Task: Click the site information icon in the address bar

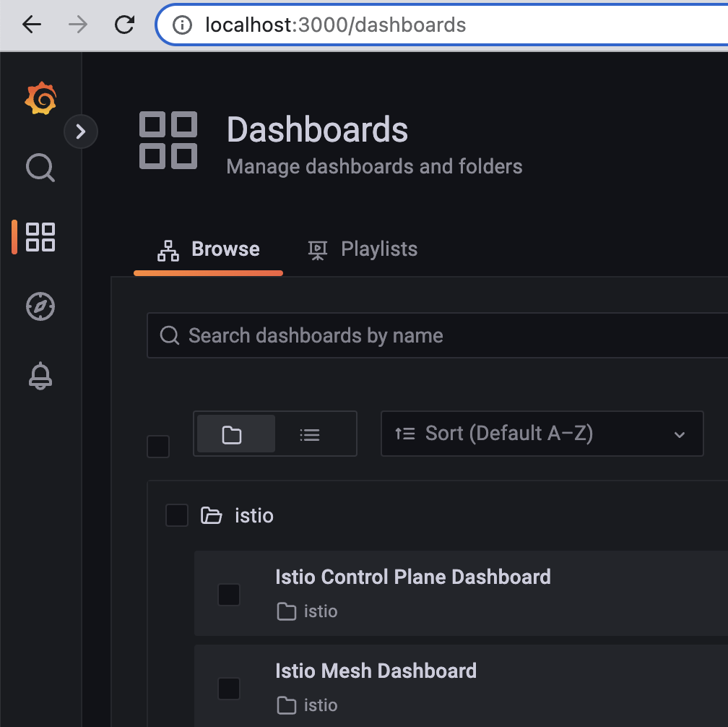Action: [182, 25]
